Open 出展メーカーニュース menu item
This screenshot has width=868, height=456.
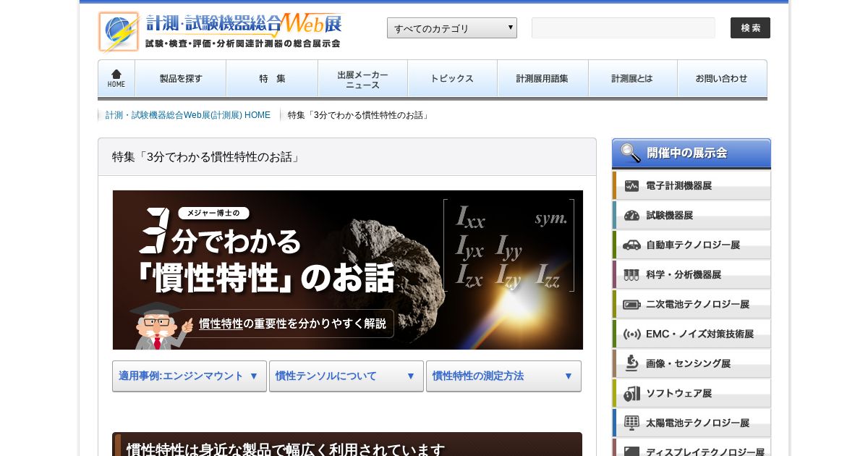[x=362, y=78]
